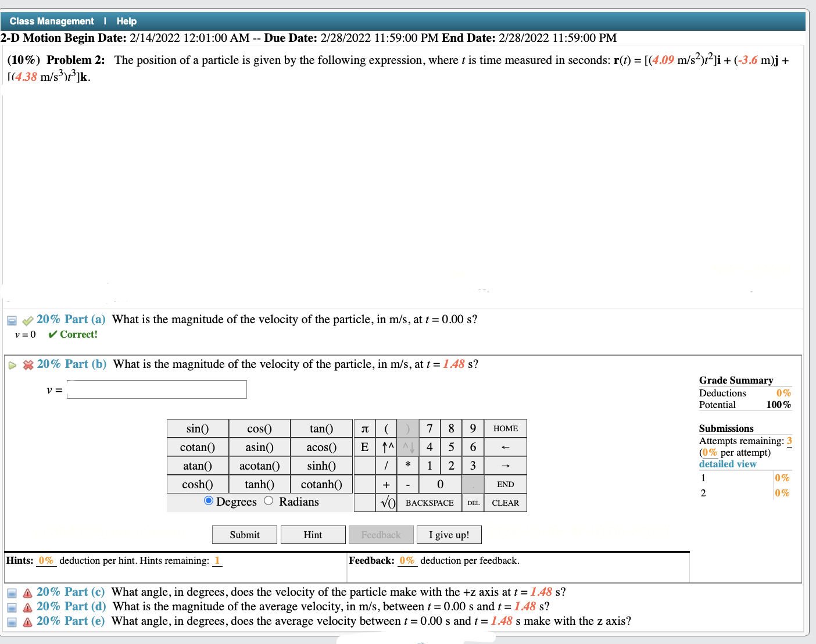Click the green checkmark icon of Part (a)
816x644 pixels.
tap(28, 321)
